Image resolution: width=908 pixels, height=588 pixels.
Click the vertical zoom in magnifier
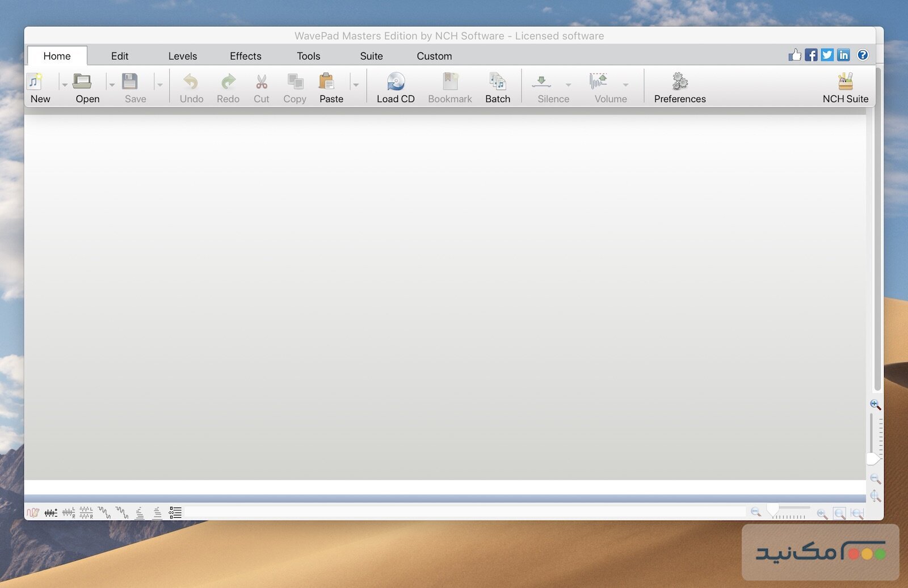875,404
